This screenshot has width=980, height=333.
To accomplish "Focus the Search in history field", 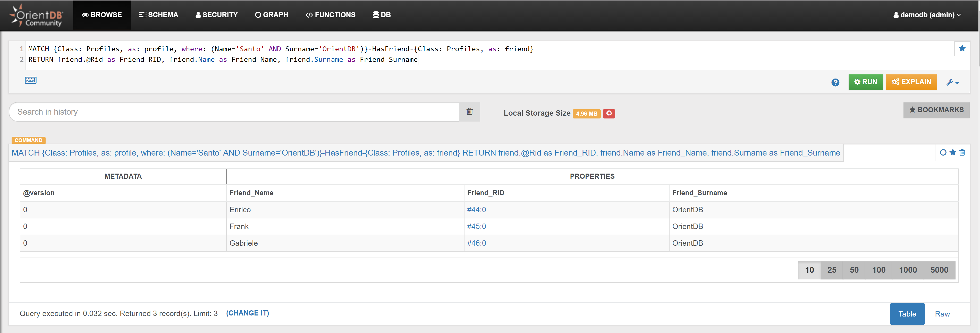I will [x=234, y=112].
